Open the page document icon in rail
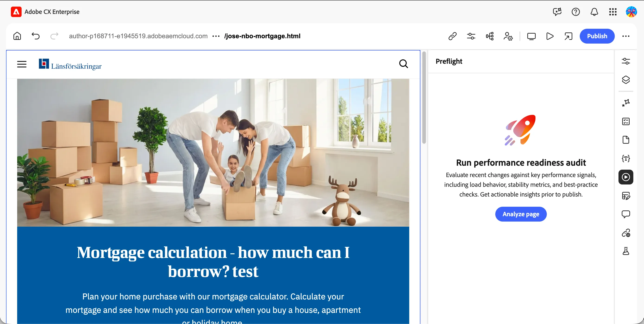The width and height of the screenshot is (644, 324). (626, 140)
